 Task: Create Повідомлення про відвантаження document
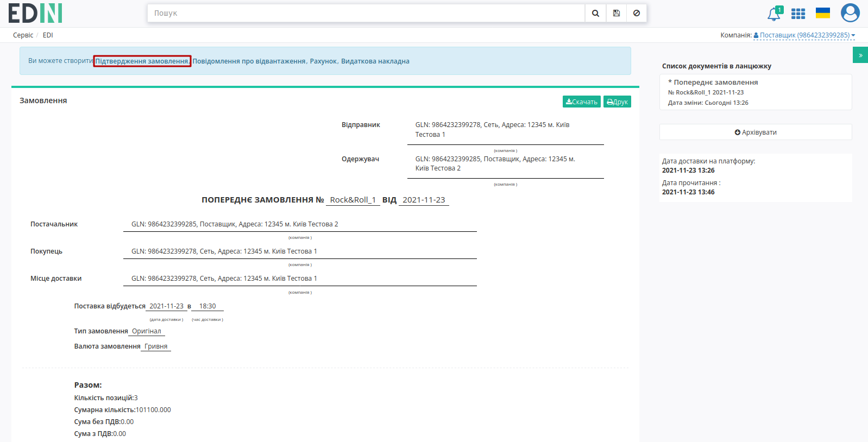coord(249,61)
